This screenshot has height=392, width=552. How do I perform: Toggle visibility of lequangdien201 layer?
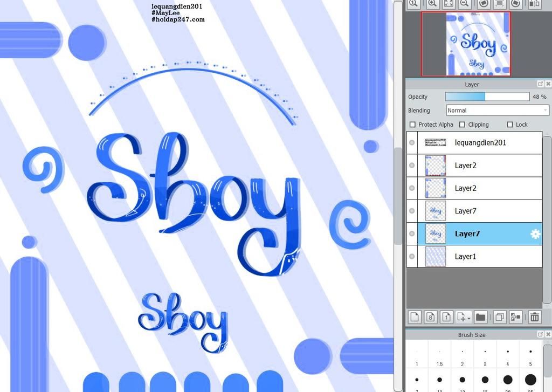click(x=412, y=143)
